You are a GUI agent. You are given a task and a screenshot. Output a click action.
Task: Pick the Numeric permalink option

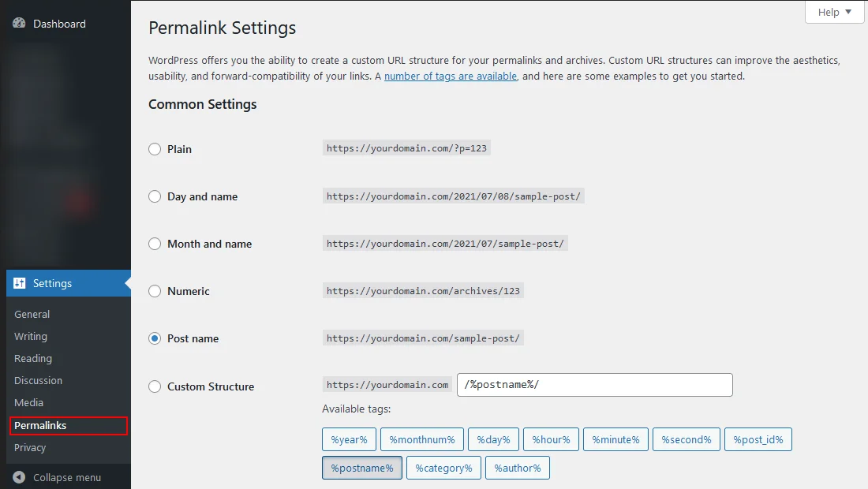tap(155, 291)
